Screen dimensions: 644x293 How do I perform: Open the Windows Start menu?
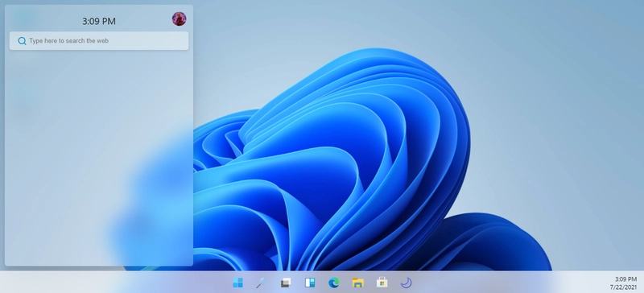(237, 283)
